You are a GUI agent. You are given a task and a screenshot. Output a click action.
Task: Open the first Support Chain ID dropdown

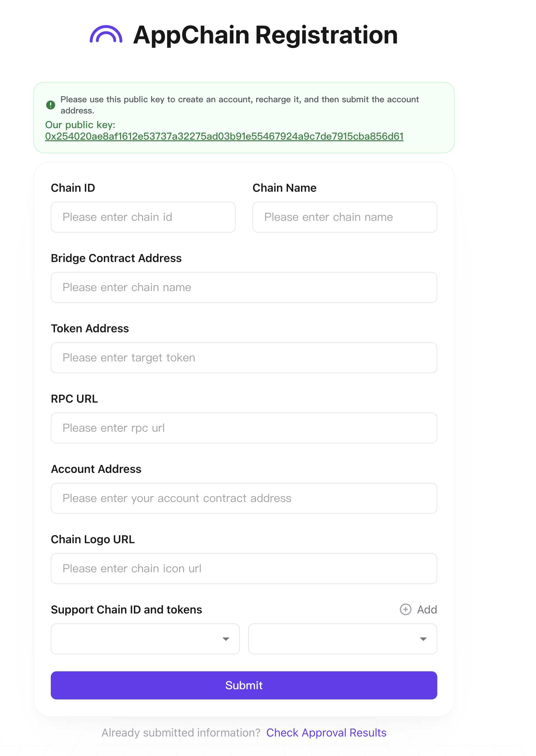(x=145, y=639)
